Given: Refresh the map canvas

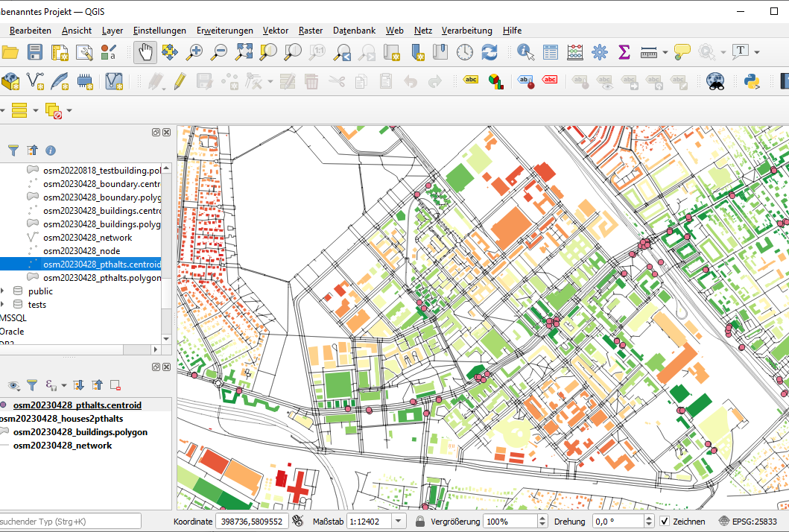Looking at the screenshot, I should click(x=489, y=52).
